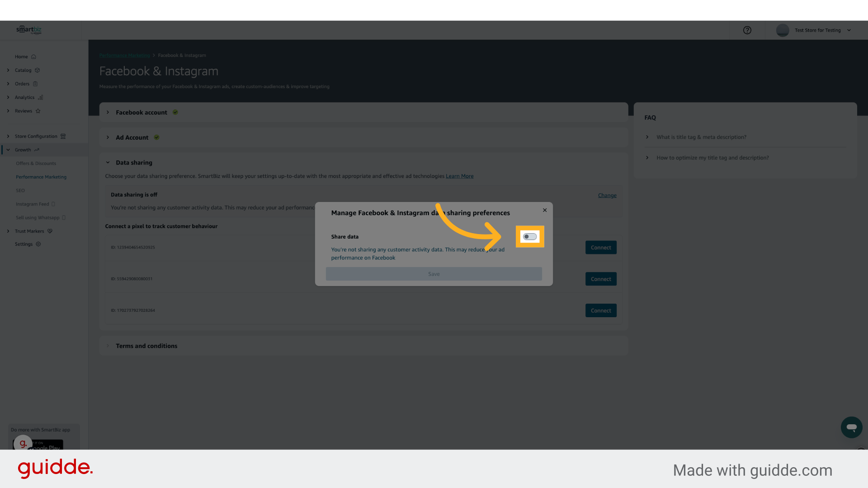
Task: Expand the Store Configuration chevron
Action: (x=8, y=136)
